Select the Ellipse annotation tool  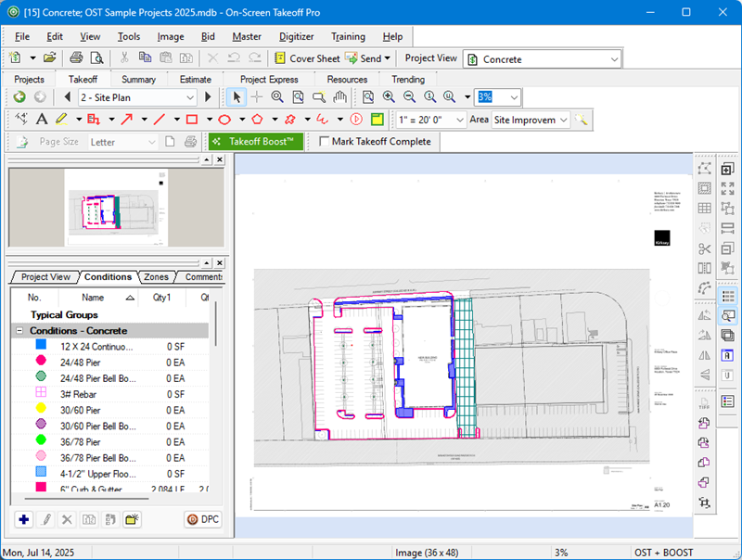pyautogui.click(x=224, y=120)
